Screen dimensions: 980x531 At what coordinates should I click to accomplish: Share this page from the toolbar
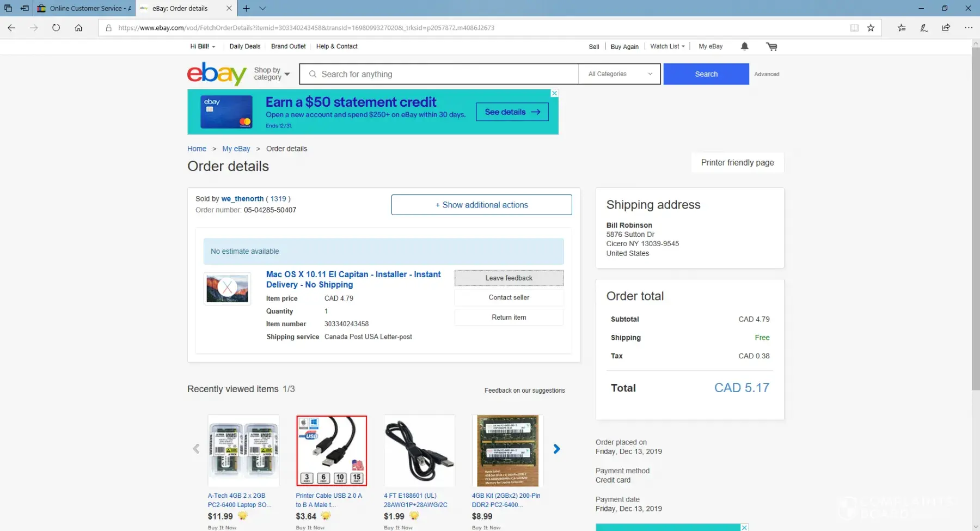pos(946,28)
